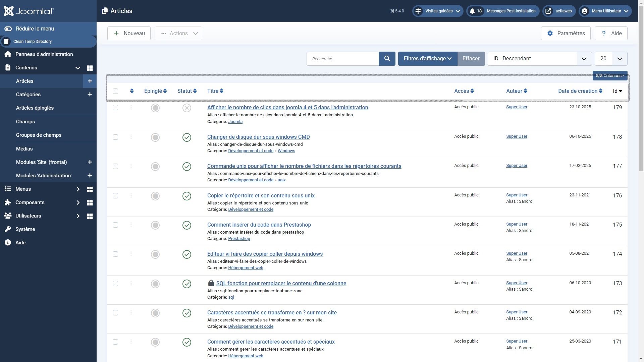Toggle published status of Afficher le nombre de clics article
The height and width of the screenshot is (362, 644).
pyautogui.click(x=187, y=108)
